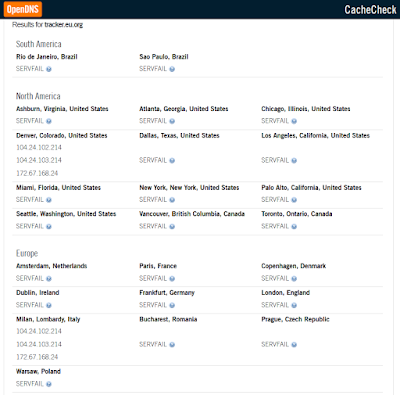The width and height of the screenshot is (400, 395).
Task: Open help icon for Vancouver, British Columbia
Action: point(172,227)
